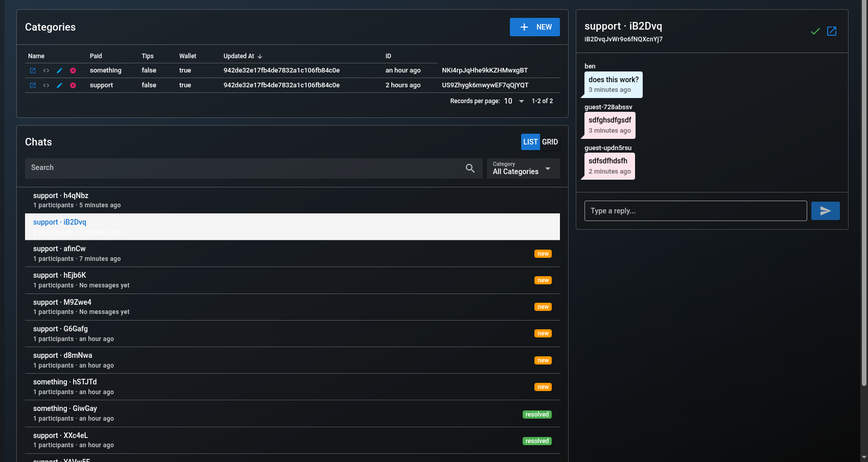The width and height of the screenshot is (868, 462).
Task: Open the iB2Dvq chat in a new window
Action: [x=832, y=31]
